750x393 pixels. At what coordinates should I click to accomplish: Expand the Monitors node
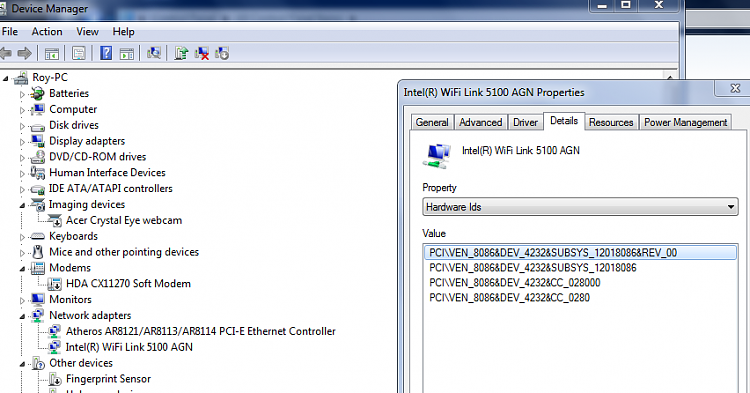pos(22,301)
